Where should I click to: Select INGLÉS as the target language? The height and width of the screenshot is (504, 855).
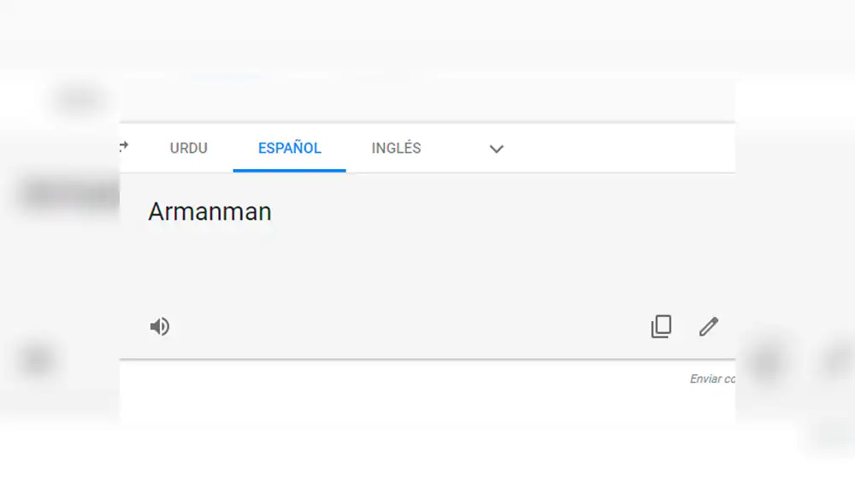(396, 148)
